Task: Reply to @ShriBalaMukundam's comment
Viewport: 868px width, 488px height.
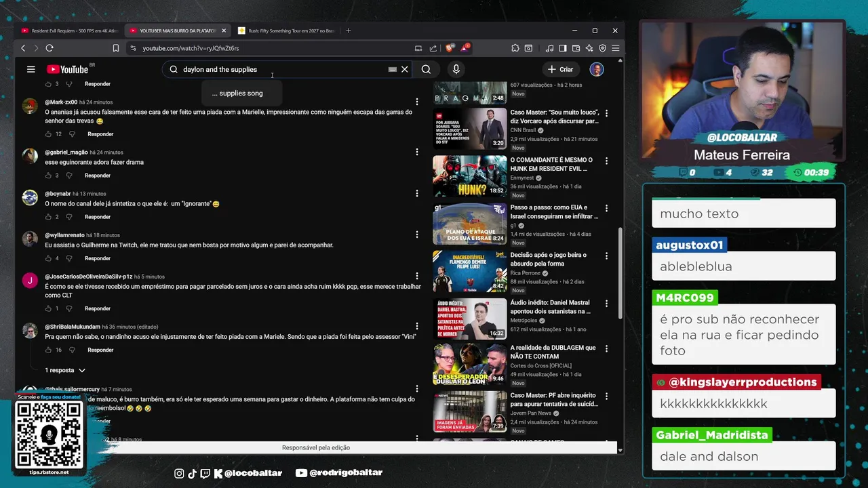Action: point(100,350)
